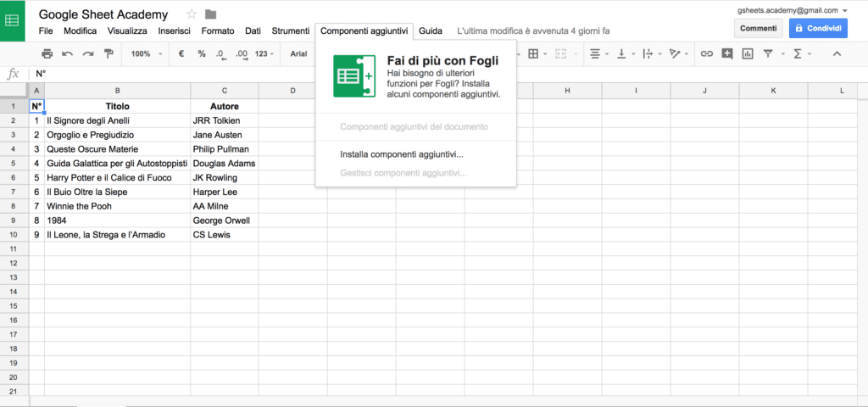Select the cell 'Jane Austen'
Screen dimensions: 868x407
tap(224, 135)
